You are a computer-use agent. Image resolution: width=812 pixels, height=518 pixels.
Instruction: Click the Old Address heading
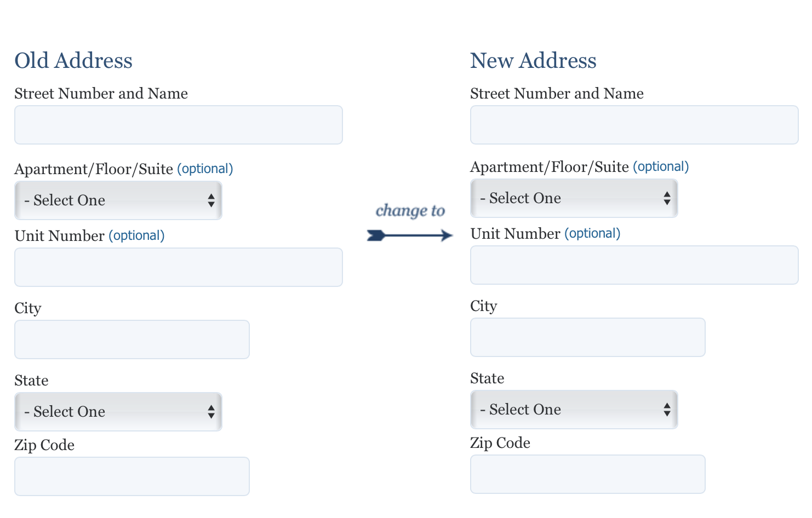pos(73,60)
